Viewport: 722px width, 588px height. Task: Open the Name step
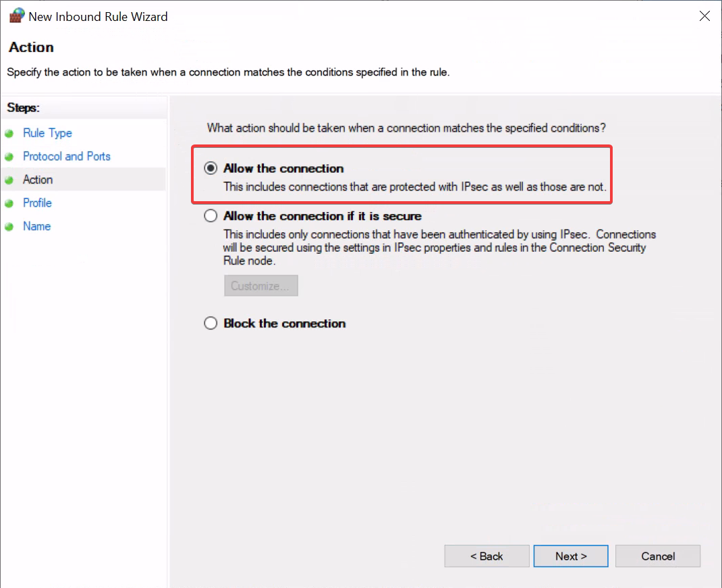coord(37,226)
